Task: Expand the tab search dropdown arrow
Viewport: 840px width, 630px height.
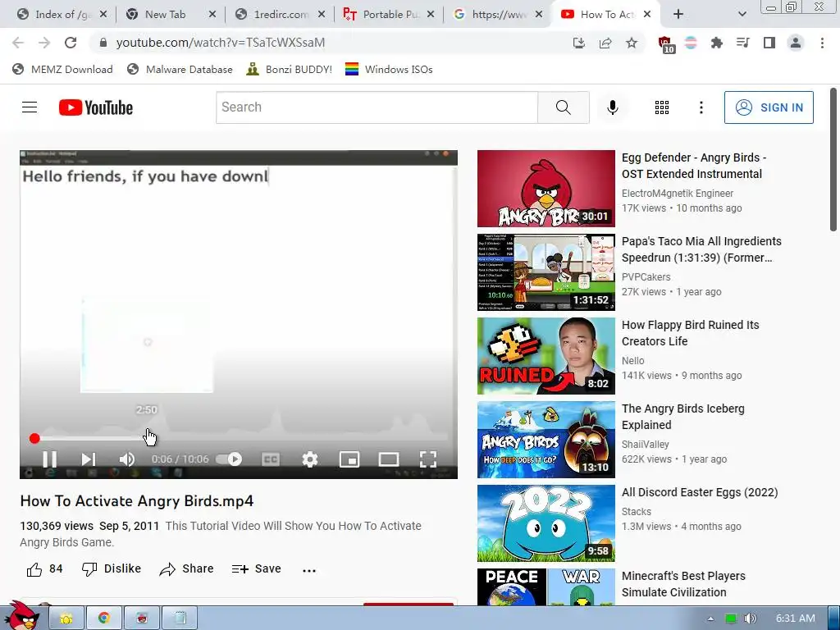Action: click(x=742, y=14)
